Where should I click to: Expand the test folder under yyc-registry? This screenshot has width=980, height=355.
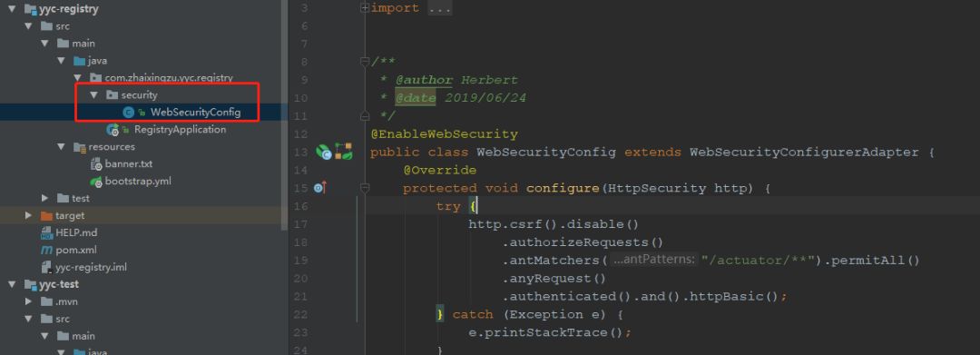tap(45, 198)
